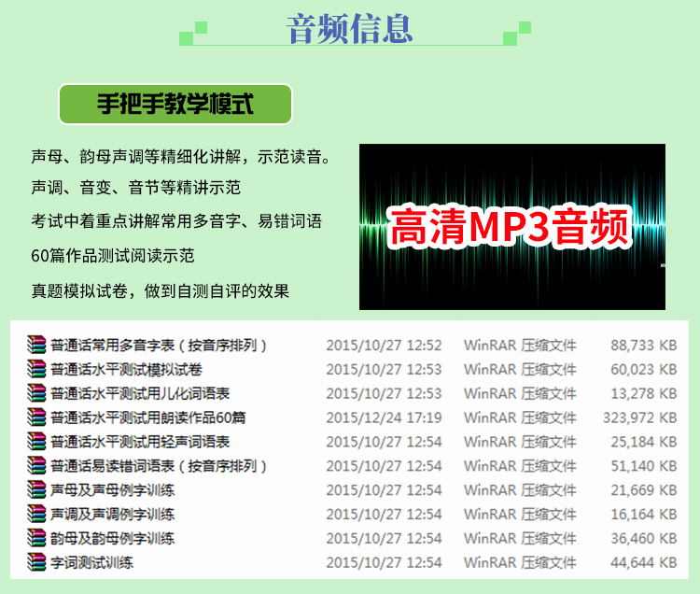Select the WinRAR icon for 普通话水平测试用轻声词语表
The height and width of the screenshot is (594, 700).
click(36, 442)
